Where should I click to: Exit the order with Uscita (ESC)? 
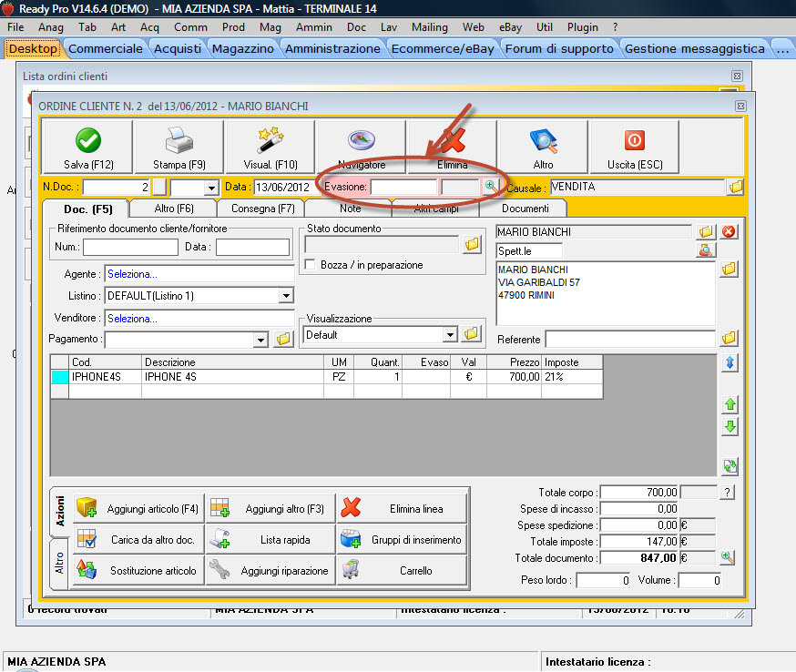pyautogui.click(x=634, y=141)
